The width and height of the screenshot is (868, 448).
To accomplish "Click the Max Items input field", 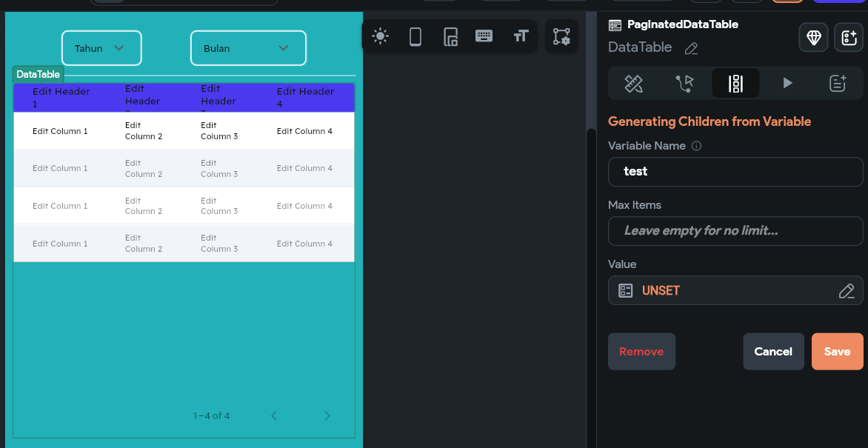I will click(x=735, y=231).
